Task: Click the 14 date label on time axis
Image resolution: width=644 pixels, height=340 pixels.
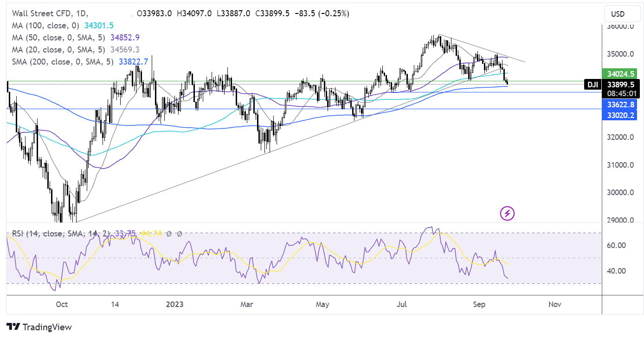Action: (116, 304)
